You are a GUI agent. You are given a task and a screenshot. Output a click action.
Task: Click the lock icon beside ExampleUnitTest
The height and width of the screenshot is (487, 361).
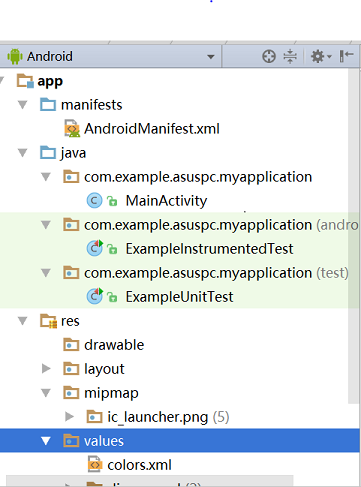tap(112, 297)
